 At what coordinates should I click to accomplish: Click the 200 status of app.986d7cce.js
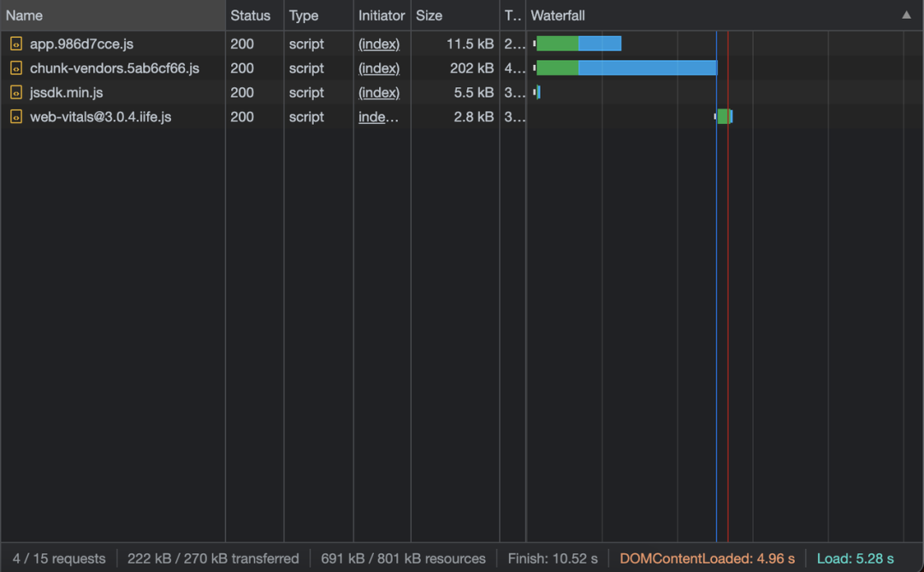pos(242,44)
